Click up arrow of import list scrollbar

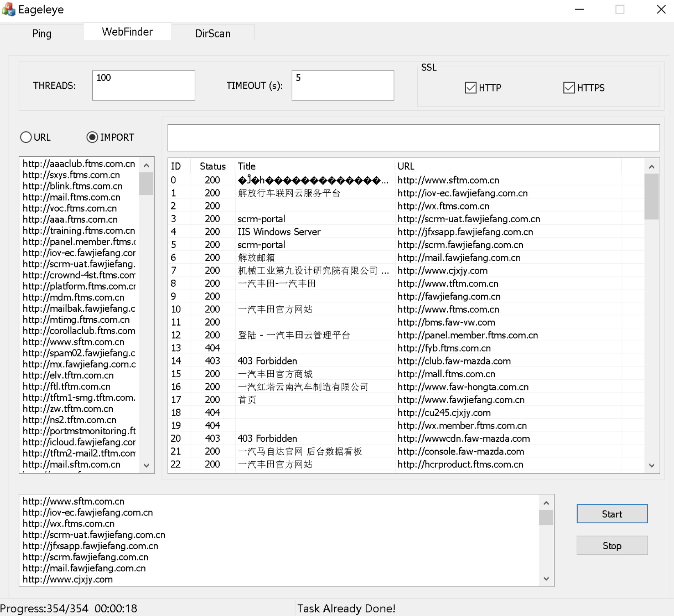(146, 165)
